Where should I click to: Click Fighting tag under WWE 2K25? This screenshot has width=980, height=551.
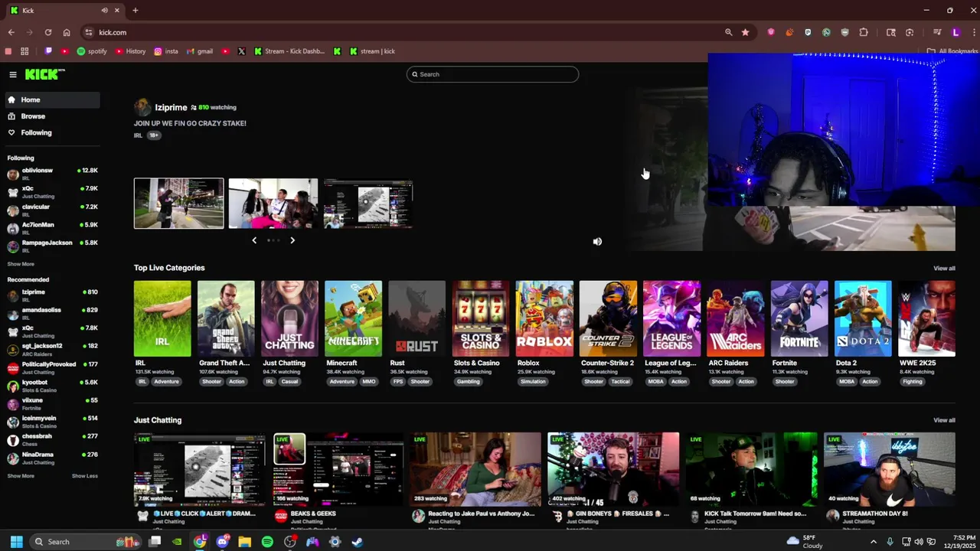click(x=913, y=381)
